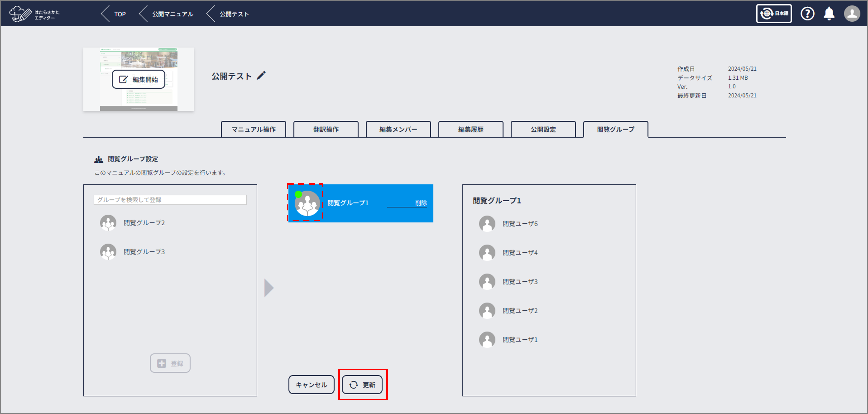Image resolution: width=868 pixels, height=414 pixels.
Task: Open the notifications bell icon
Action: [829, 14]
